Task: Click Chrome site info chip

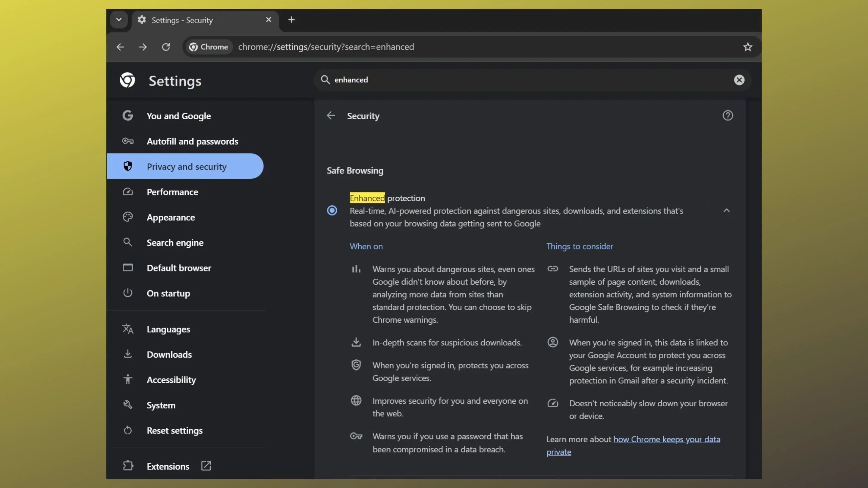Action: 209,47
